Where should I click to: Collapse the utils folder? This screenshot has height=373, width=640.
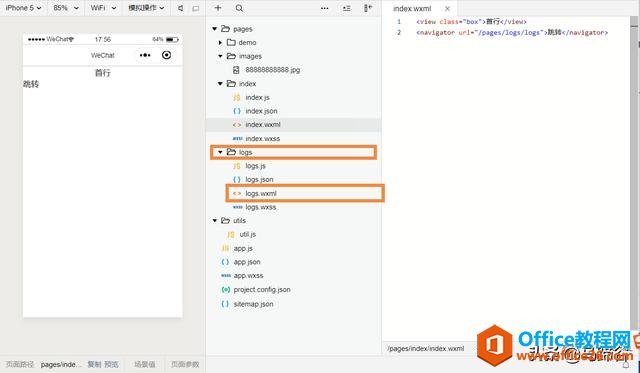[215, 221]
